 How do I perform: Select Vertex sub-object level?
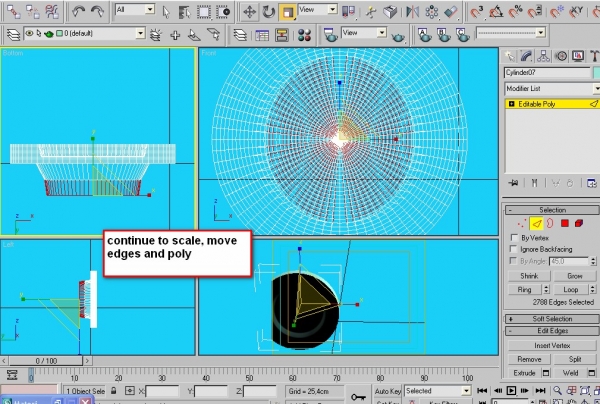click(x=521, y=224)
